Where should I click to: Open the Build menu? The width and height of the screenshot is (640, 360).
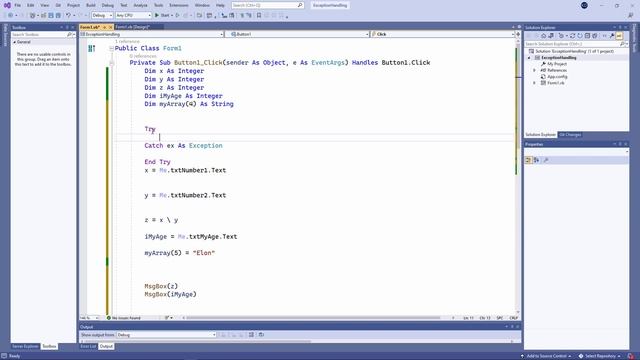tap(91, 5)
